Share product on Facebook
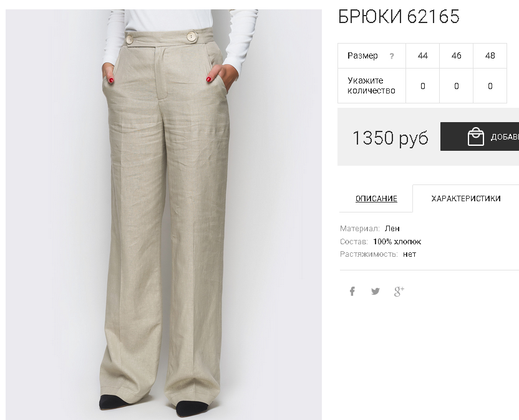Screen dimensions: 519x420 (352, 292)
